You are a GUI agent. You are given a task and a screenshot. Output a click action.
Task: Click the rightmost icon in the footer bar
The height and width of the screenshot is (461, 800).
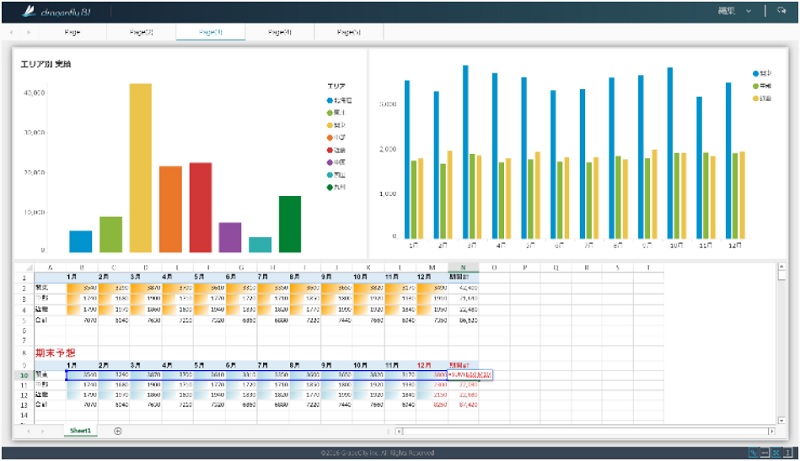click(788, 452)
